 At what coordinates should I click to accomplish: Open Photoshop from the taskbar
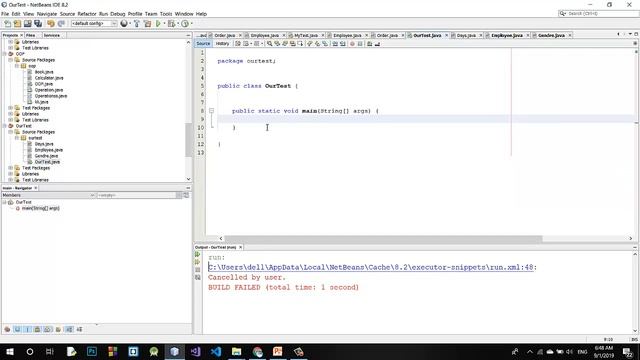92,351
